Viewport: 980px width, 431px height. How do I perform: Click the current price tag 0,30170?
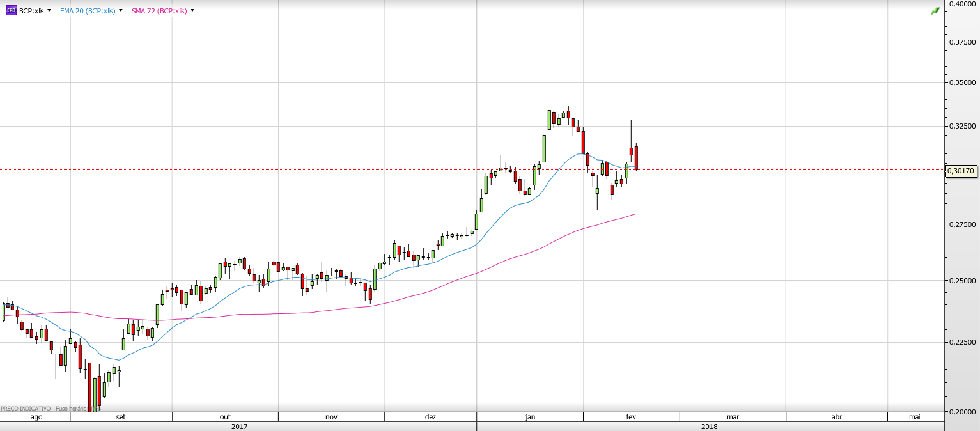coord(961,171)
